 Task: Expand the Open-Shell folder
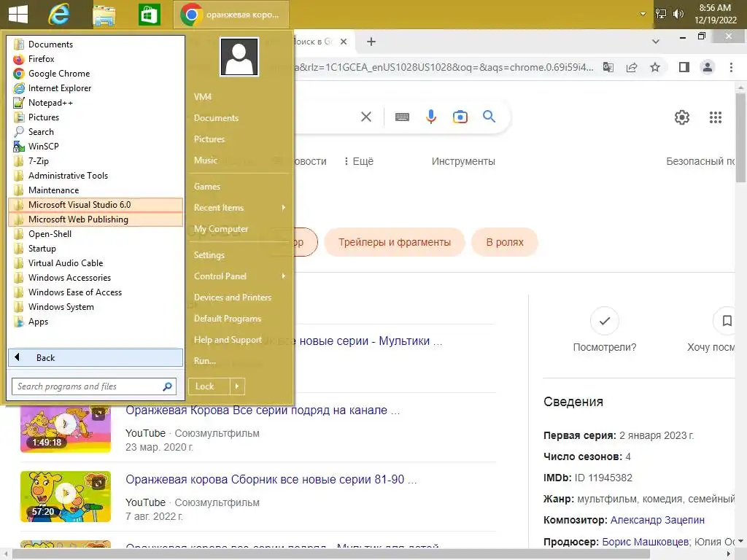click(x=96, y=234)
